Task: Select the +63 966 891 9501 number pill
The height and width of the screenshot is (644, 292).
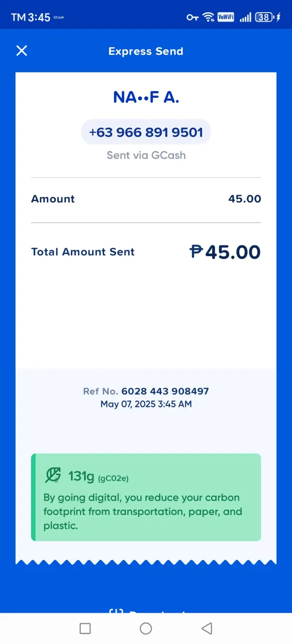Action: click(146, 132)
